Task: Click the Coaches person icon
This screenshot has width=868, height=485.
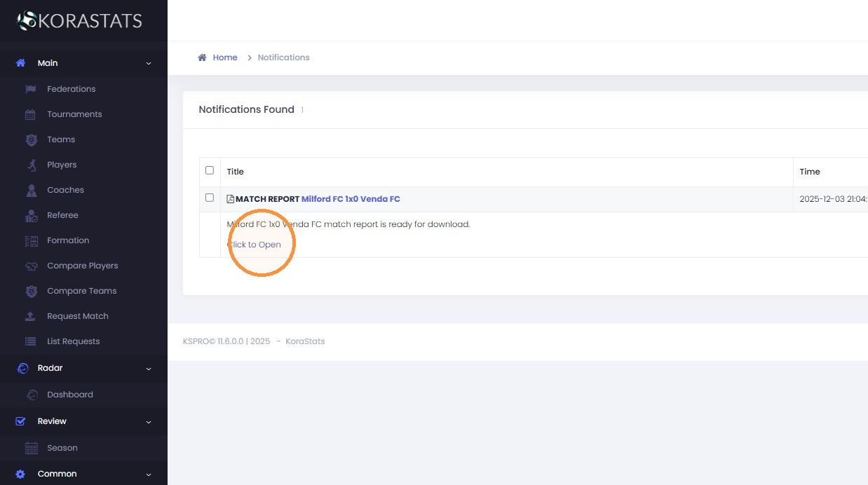Action: (x=31, y=190)
